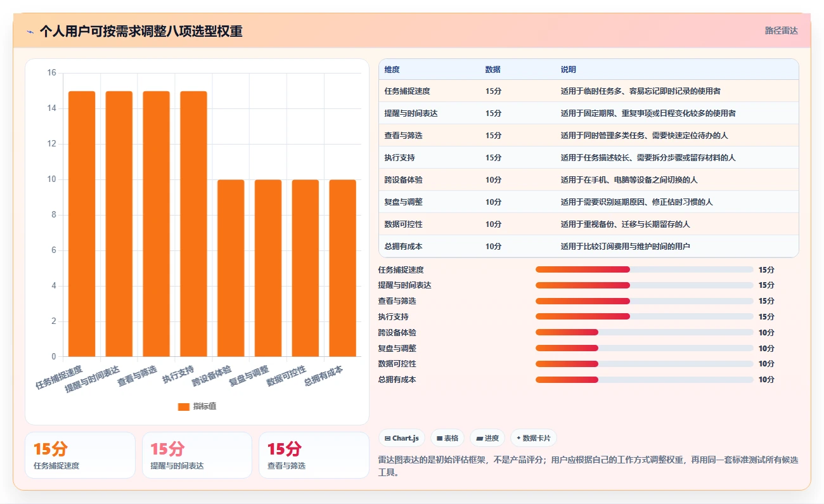
Task: Click the 15分 value in 执行支持 table row
Action: pyautogui.click(x=493, y=158)
